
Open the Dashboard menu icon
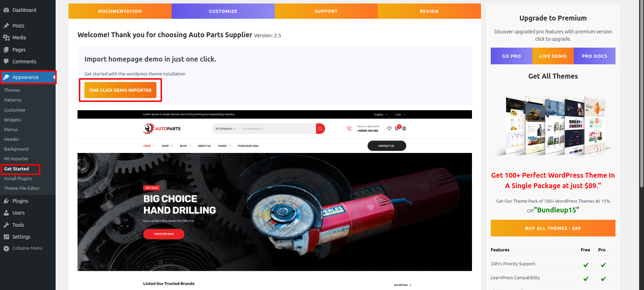click(6, 10)
